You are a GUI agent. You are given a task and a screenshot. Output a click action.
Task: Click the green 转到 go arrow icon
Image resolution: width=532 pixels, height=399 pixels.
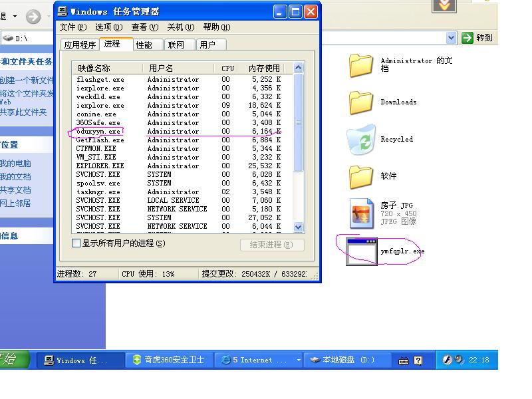[467, 38]
